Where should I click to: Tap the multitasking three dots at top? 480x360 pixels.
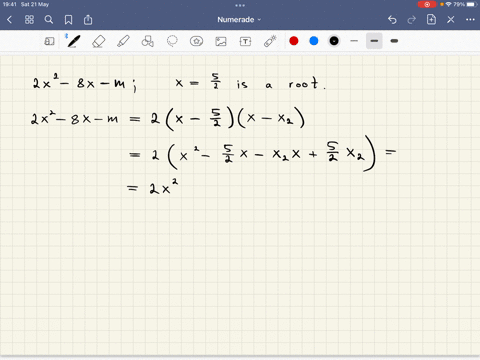[x=240, y=5]
